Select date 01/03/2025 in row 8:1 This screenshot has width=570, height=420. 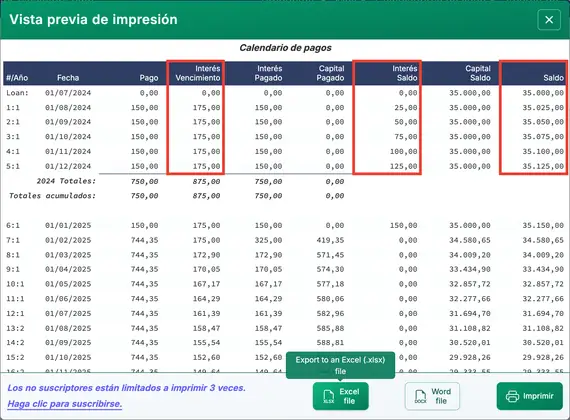point(68,255)
